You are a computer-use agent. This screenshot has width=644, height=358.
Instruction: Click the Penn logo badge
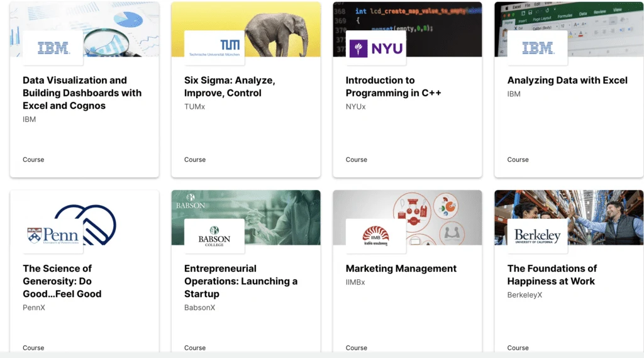click(x=53, y=236)
